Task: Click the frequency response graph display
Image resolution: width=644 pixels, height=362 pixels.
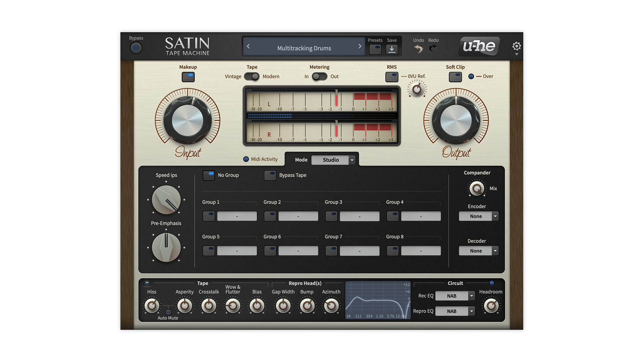Action: tap(378, 300)
